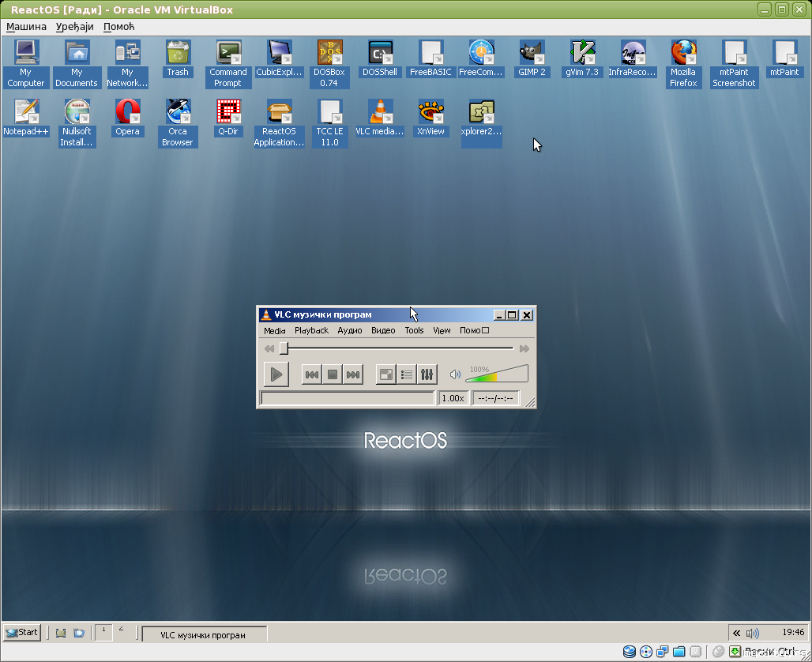812x662 pixels.
Task: Click the Stop playback button
Action: click(x=333, y=374)
